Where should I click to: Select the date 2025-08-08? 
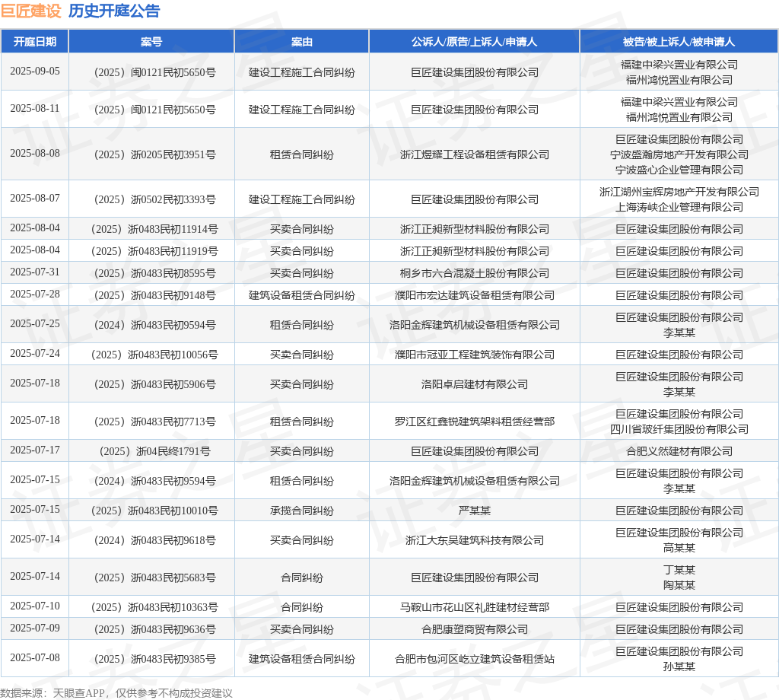(x=35, y=153)
